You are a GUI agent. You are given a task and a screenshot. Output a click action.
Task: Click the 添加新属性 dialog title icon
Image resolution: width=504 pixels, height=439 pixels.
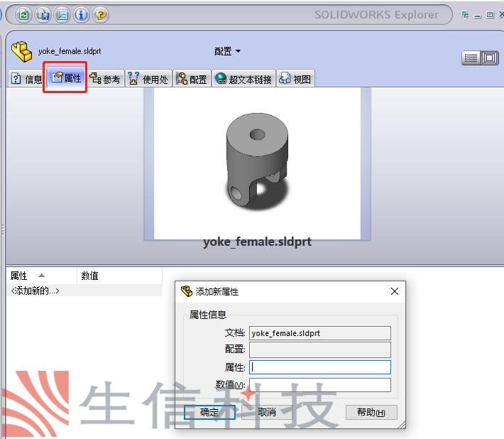(x=187, y=291)
